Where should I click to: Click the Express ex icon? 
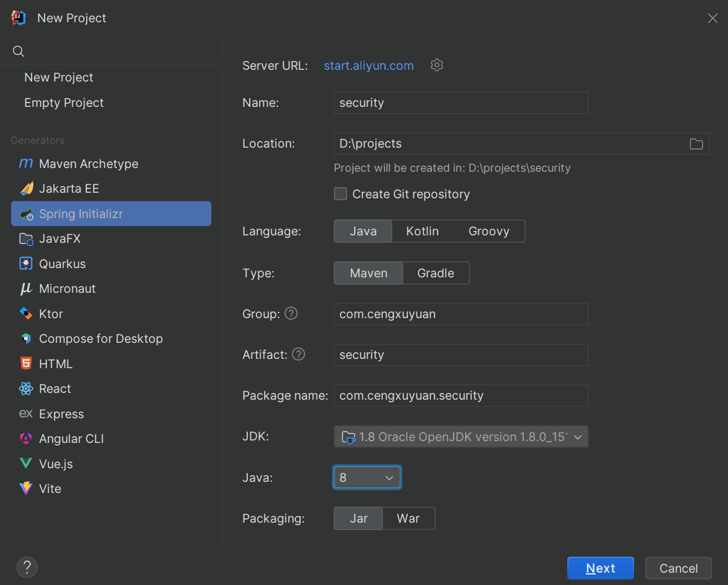pos(25,413)
